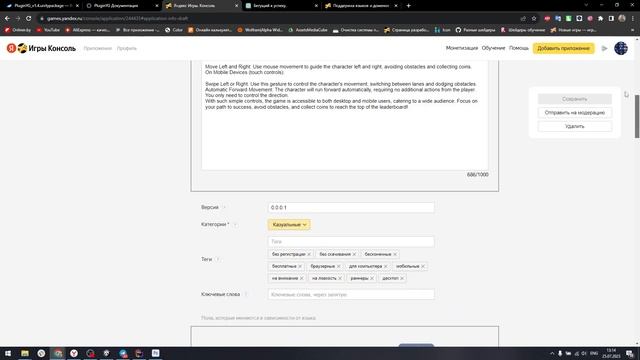Screen dimensions: 640x360
Task: Remove the 'бесплатные' tag
Action: click(x=300, y=266)
